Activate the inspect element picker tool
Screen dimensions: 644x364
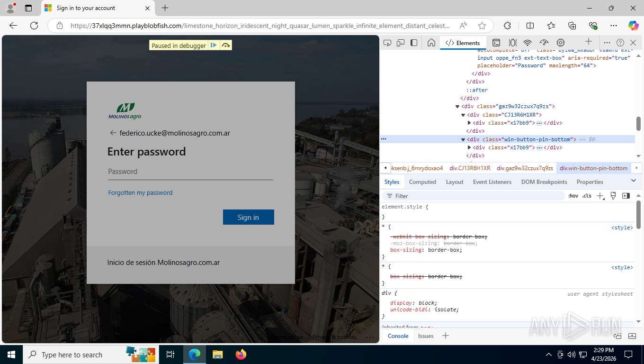click(x=387, y=43)
